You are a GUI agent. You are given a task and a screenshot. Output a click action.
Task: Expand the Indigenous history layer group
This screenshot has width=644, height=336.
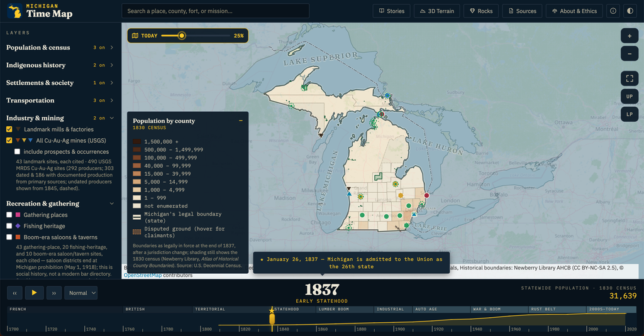tap(60, 65)
